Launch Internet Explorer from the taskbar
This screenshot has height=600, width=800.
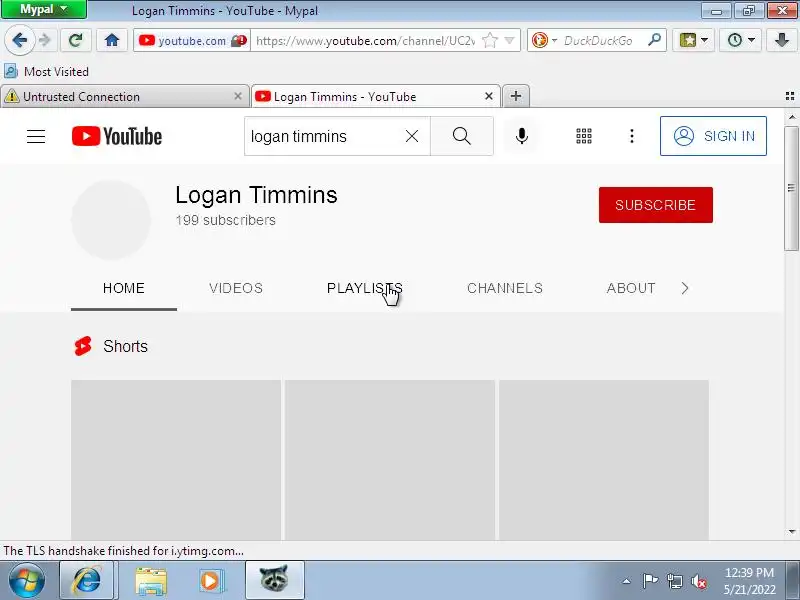pyautogui.click(x=86, y=581)
